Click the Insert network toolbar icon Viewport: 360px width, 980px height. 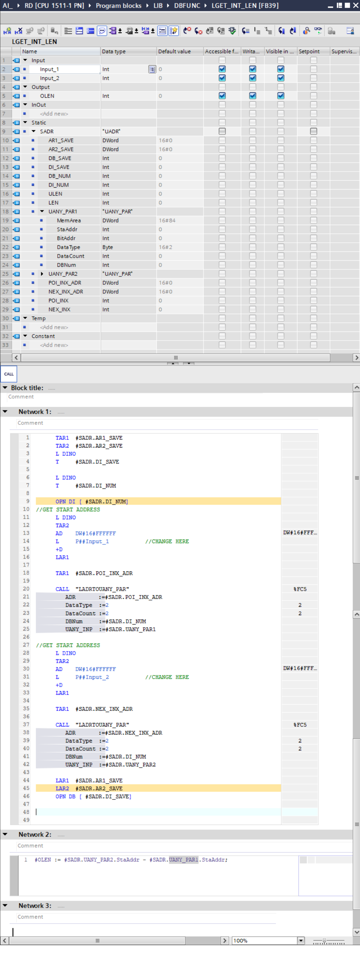tap(7, 31)
